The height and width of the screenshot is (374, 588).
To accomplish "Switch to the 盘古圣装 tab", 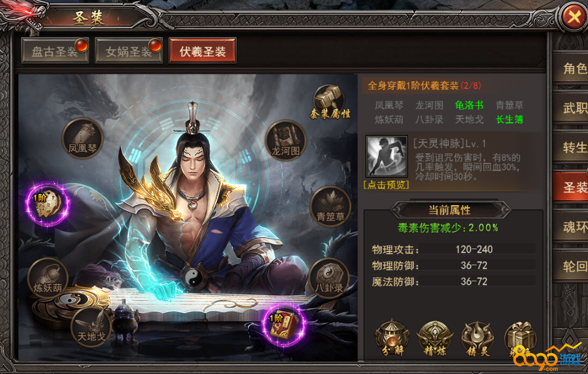I will 55,51.
